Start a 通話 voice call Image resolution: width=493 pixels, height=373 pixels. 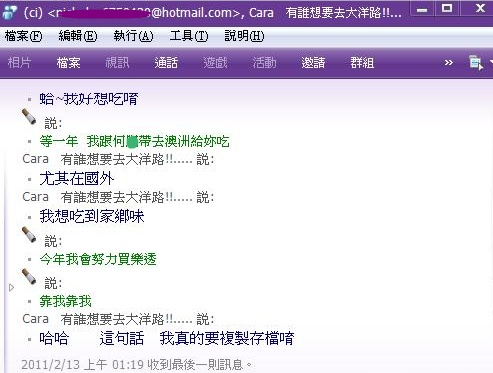(166, 63)
